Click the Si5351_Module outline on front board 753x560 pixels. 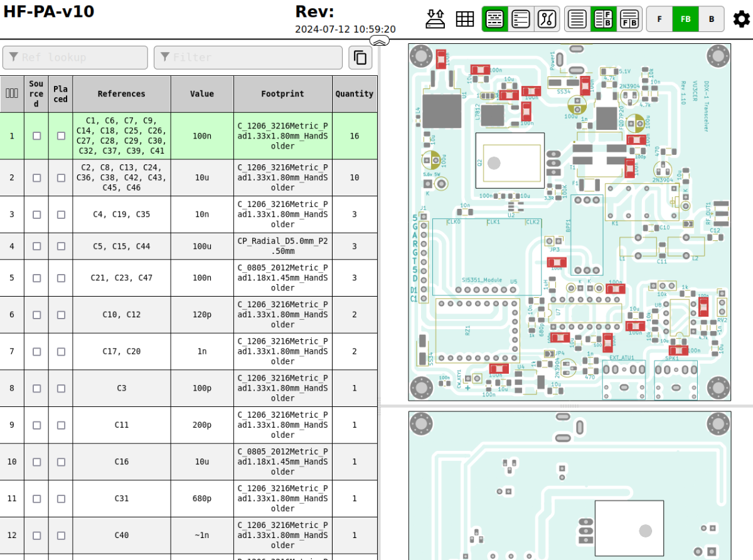[486, 256]
